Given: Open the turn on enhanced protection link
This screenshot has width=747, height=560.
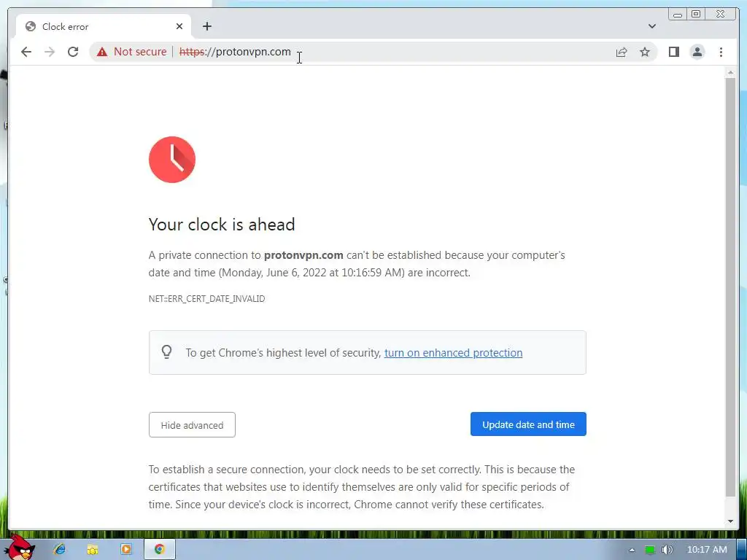Looking at the screenshot, I should click(x=453, y=353).
